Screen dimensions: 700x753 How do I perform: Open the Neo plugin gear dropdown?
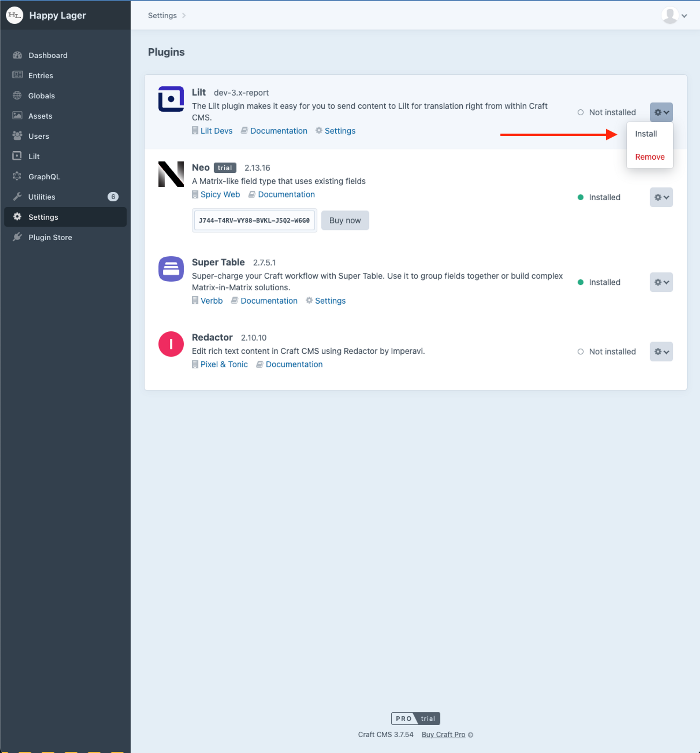tap(661, 197)
